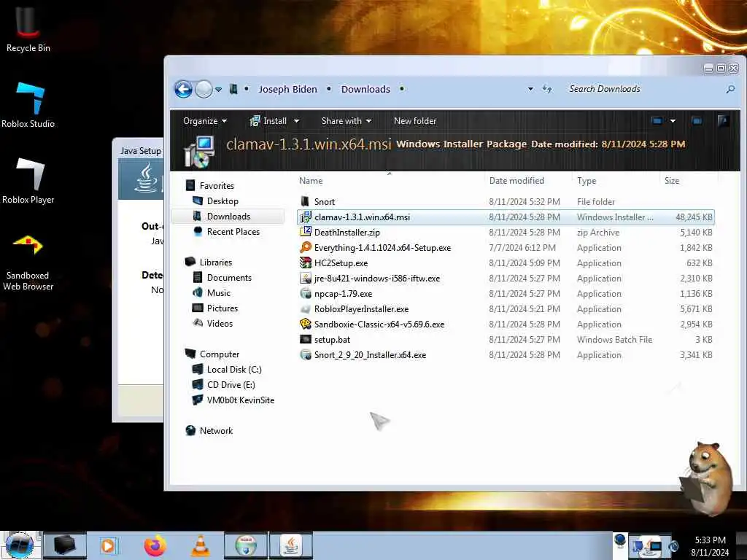Select the Snort folder icon
Image resolution: width=747 pixels, height=560 pixels.
click(306, 201)
